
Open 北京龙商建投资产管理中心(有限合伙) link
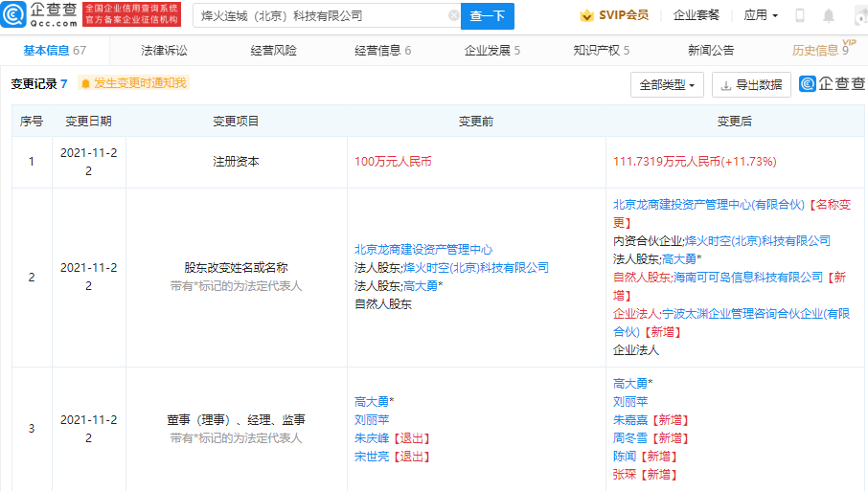coord(709,205)
